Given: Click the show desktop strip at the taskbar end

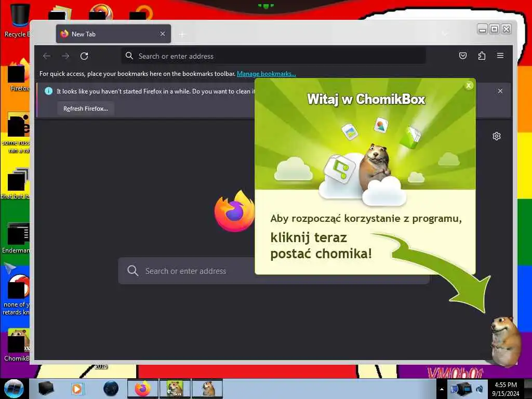Looking at the screenshot, I should (528, 389).
